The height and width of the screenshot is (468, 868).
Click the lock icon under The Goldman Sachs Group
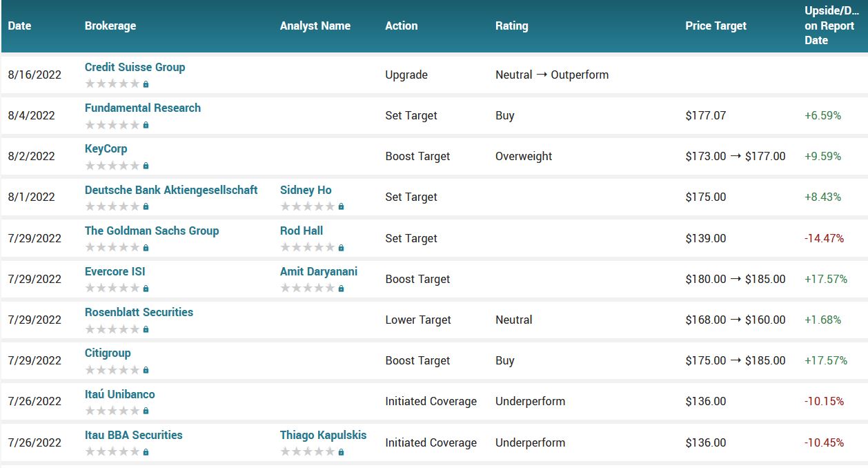coord(146,248)
